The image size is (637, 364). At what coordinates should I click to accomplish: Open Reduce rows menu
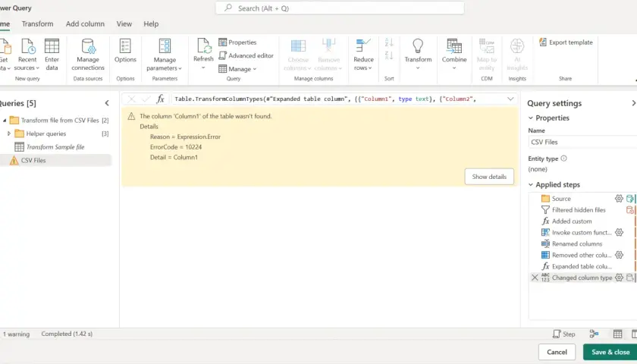coord(363,55)
